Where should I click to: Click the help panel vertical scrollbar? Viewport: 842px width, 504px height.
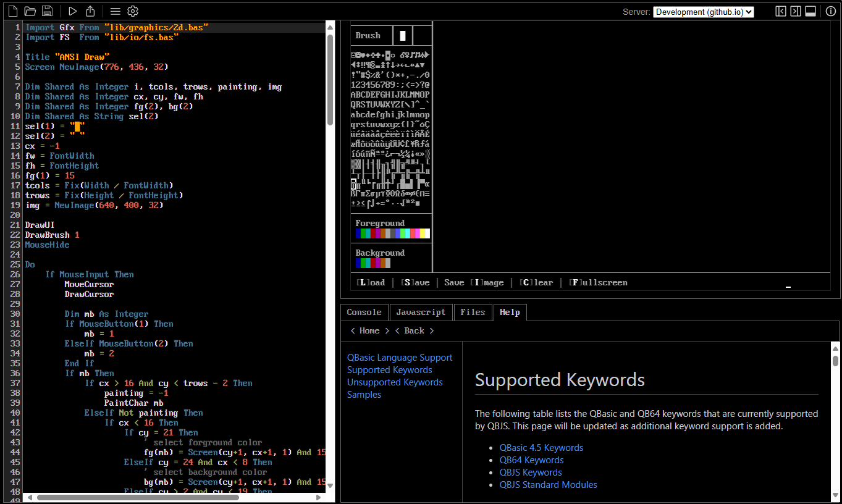835,361
